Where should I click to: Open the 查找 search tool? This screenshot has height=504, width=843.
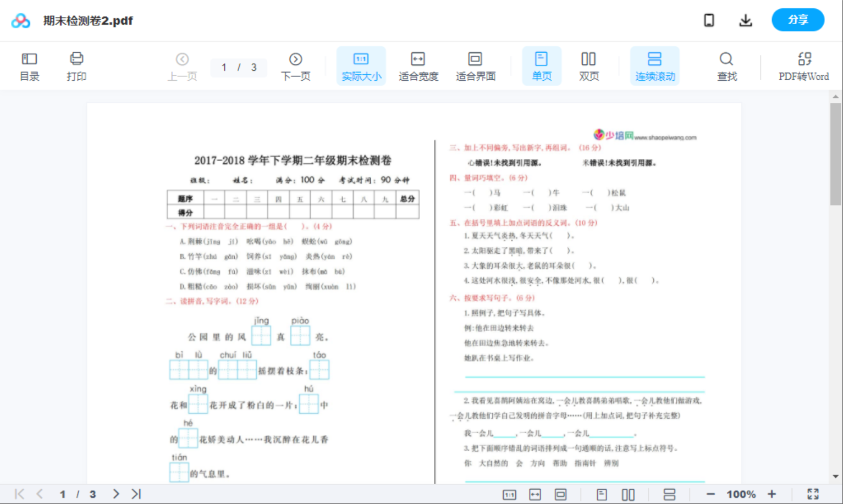point(726,67)
